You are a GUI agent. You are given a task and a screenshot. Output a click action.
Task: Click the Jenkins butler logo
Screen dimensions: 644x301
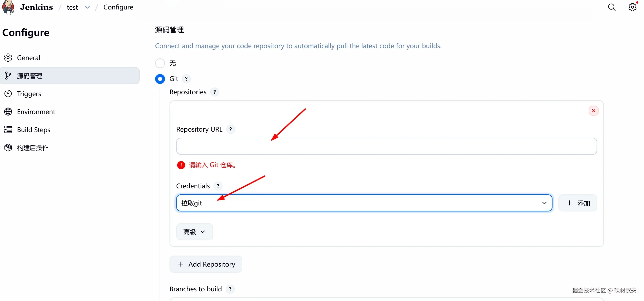[x=8, y=7]
